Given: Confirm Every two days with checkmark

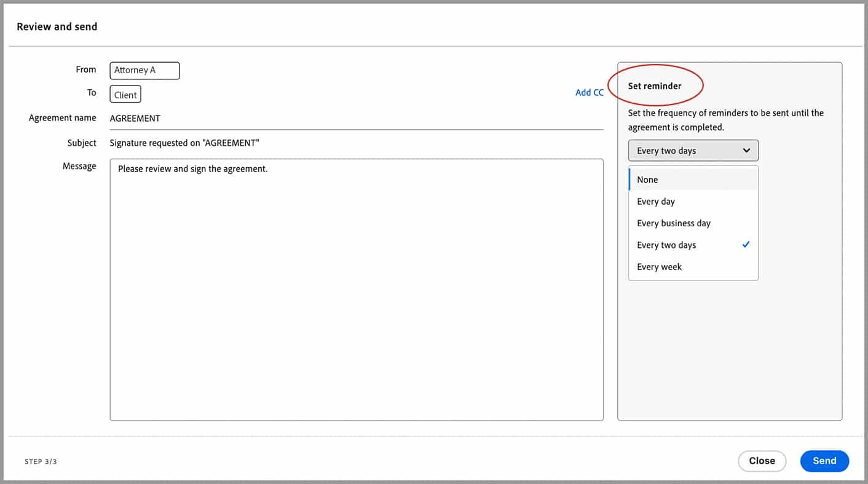Looking at the screenshot, I should 745,244.
